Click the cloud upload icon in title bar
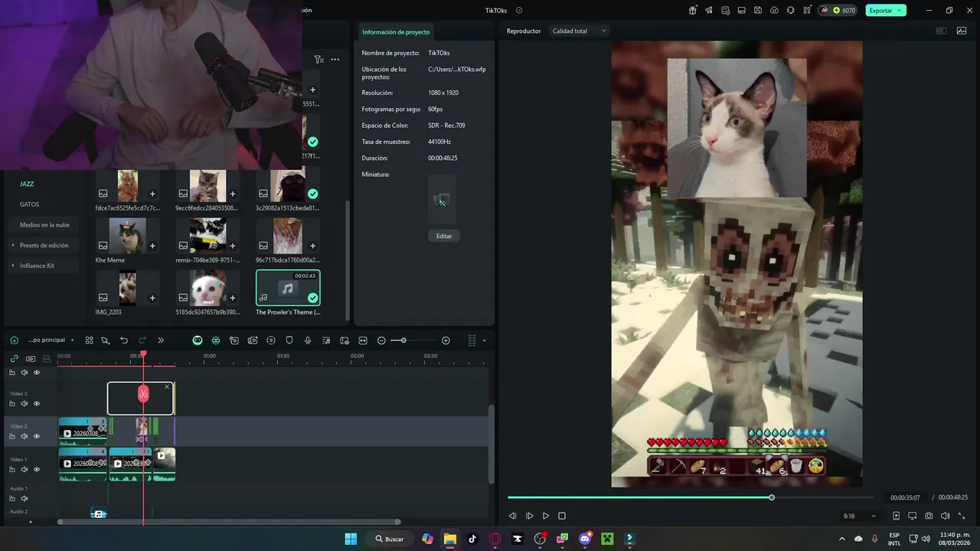980x551 pixels. [774, 10]
